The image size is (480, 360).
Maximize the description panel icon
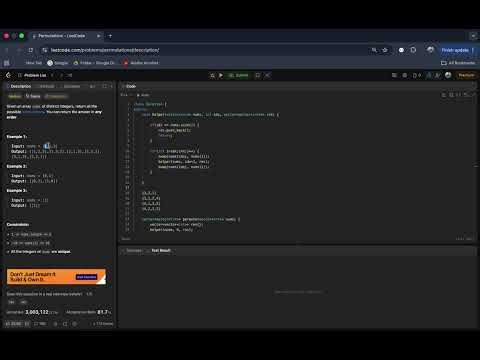point(105,86)
